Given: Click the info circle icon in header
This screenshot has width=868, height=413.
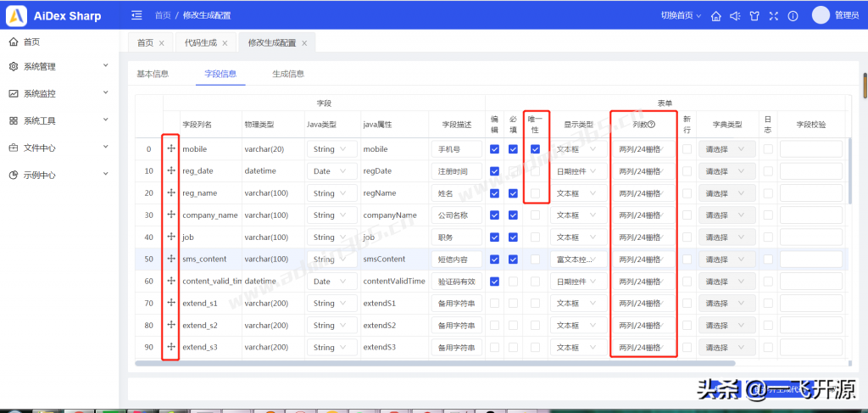Looking at the screenshot, I should point(793,16).
